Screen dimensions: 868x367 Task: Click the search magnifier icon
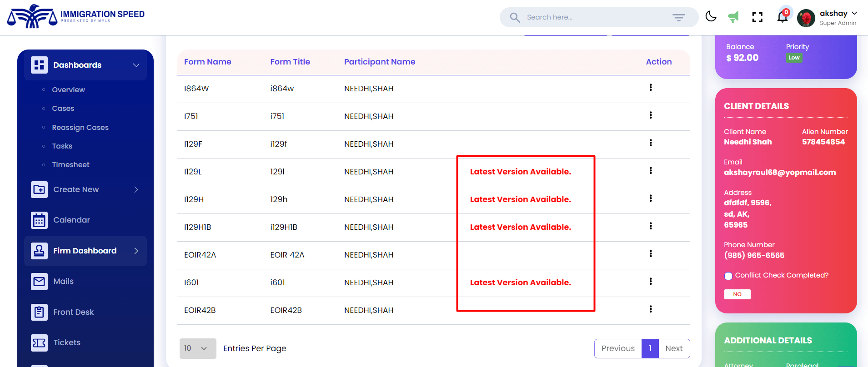pyautogui.click(x=515, y=17)
